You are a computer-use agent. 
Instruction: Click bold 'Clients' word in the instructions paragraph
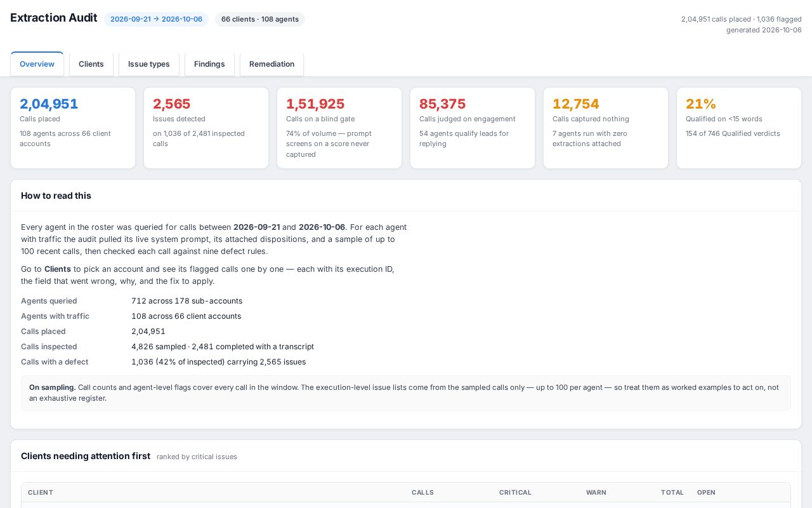[x=58, y=269]
